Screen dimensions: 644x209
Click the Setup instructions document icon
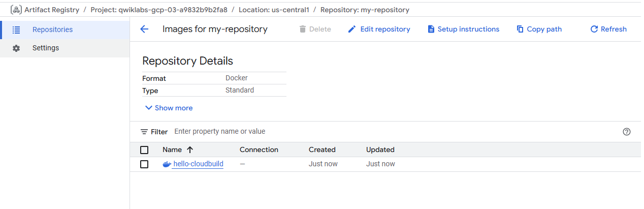431,29
